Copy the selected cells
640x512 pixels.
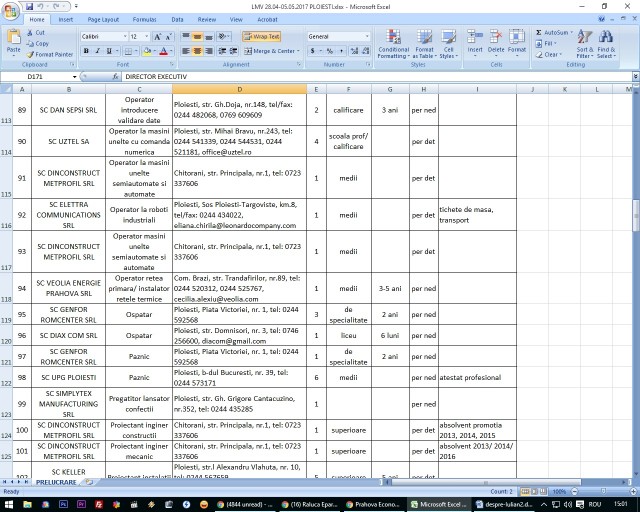coord(38,43)
